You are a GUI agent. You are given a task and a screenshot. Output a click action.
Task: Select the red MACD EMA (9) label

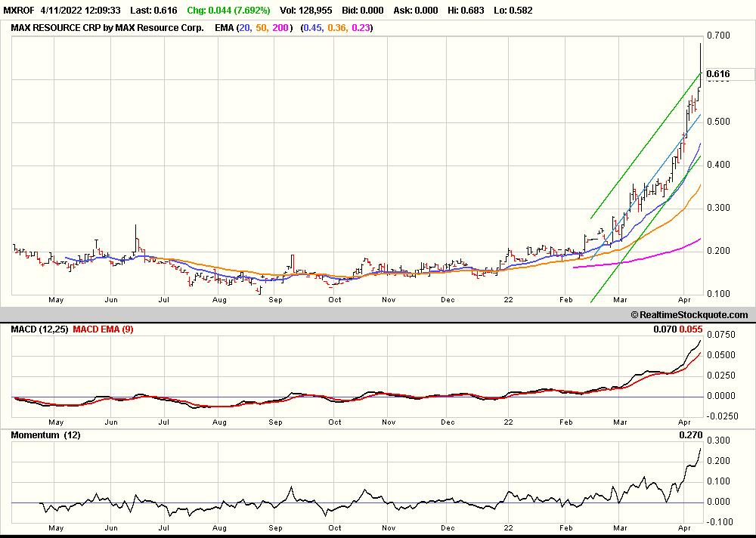(103, 329)
